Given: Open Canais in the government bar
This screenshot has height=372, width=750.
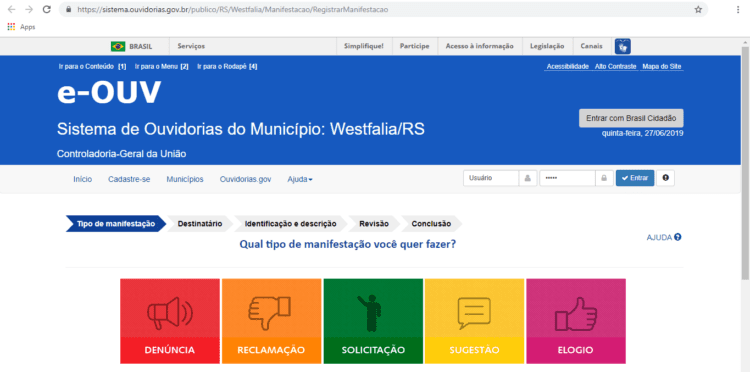Looking at the screenshot, I should pos(592,46).
